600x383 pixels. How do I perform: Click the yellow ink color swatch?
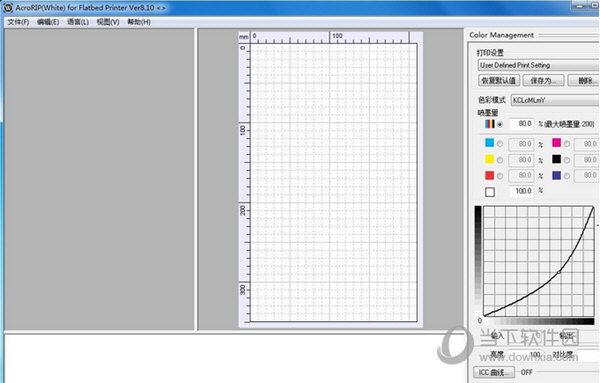(x=489, y=159)
